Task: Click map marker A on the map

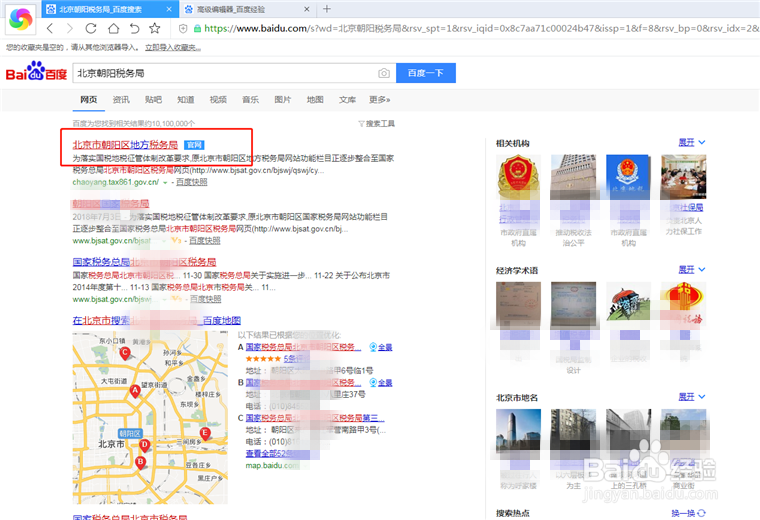Action: pyautogui.click(x=135, y=391)
